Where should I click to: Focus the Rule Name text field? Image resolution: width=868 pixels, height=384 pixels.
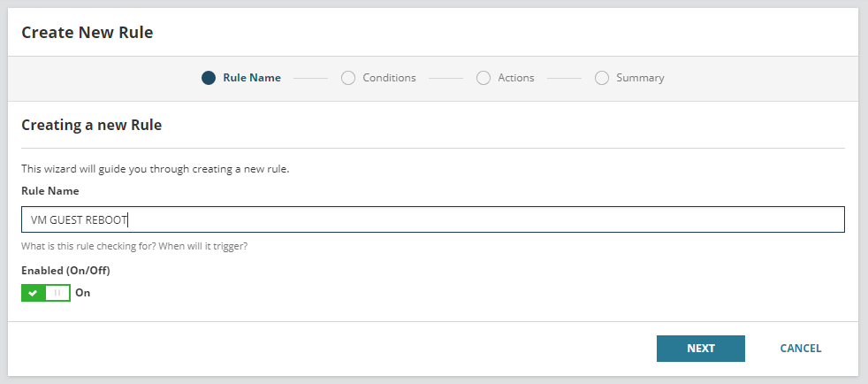433,219
